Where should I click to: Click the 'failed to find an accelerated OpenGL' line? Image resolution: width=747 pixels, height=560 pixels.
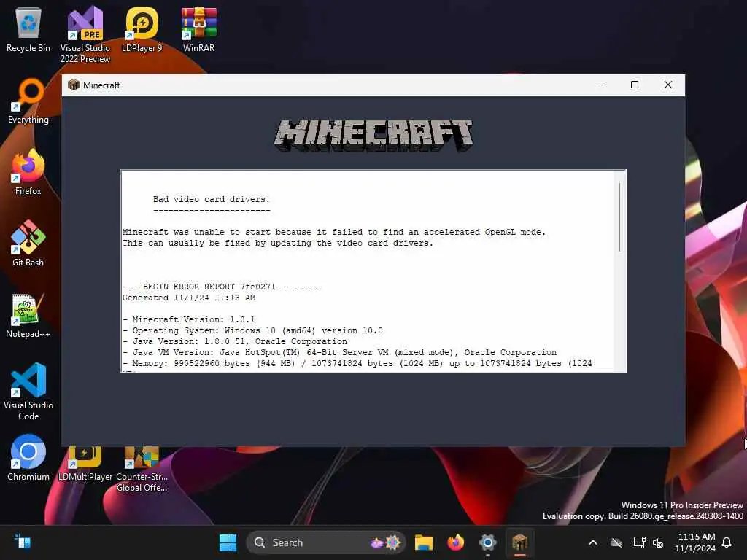(x=334, y=232)
